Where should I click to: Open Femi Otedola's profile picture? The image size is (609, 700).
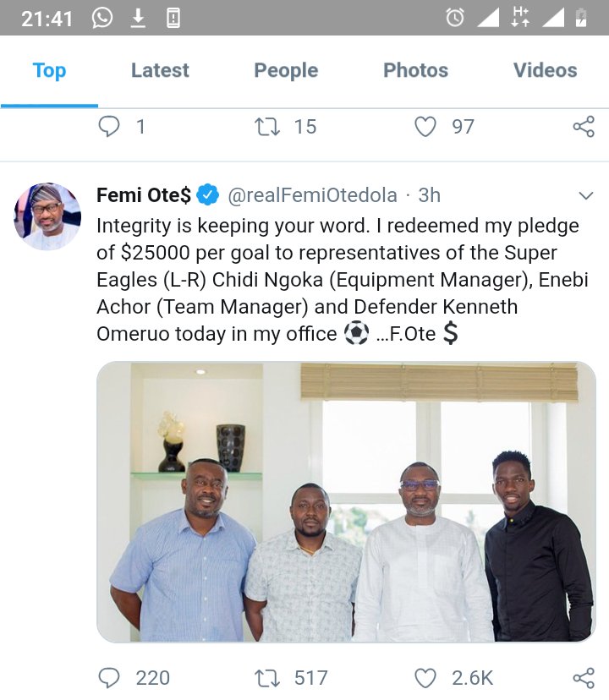click(x=47, y=216)
